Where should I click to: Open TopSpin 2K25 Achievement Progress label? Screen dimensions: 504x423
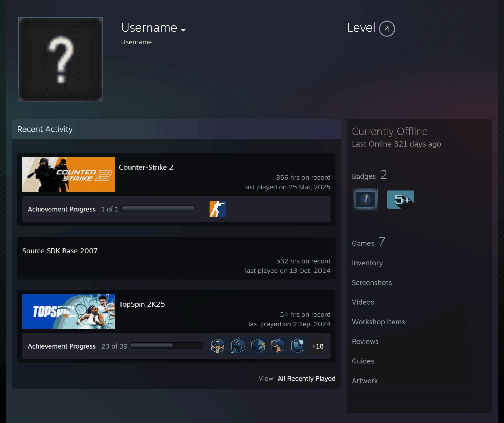click(62, 346)
